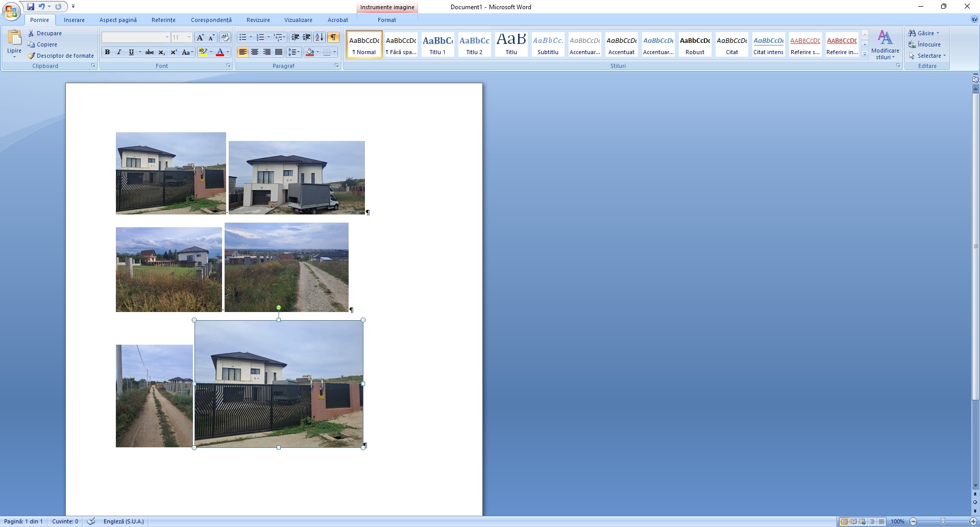Image resolution: width=980 pixels, height=527 pixels.
Task: Open the Microsoft Office round button
Action: (11, 11)
